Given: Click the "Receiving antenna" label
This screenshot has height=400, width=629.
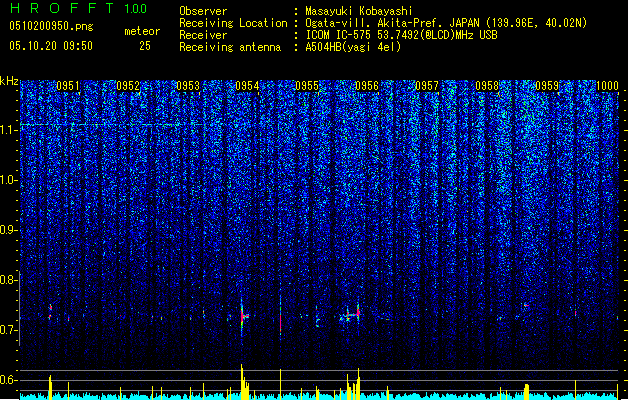Looking at the screenshot, I should pyautogui.click(x=230, y=47).
